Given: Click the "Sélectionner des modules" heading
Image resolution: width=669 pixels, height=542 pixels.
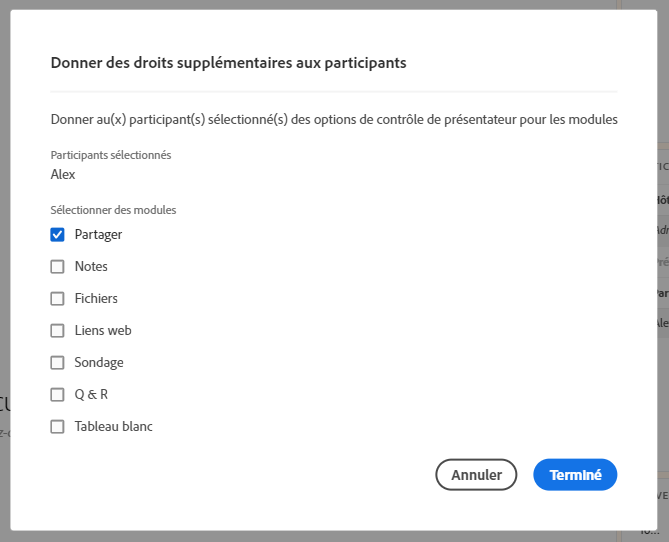Looking at the screenshot, I should click(113, 210).
